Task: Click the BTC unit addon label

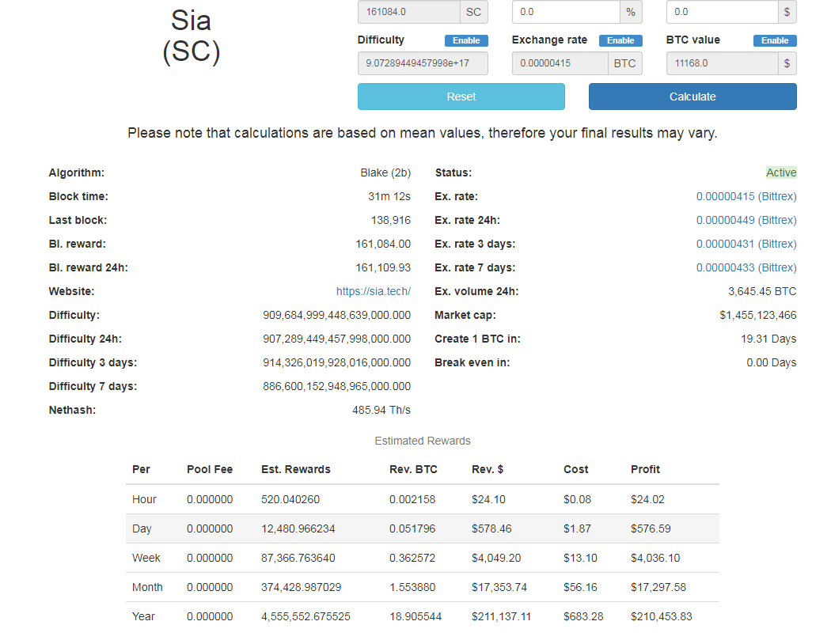Action: pos(625,63)
